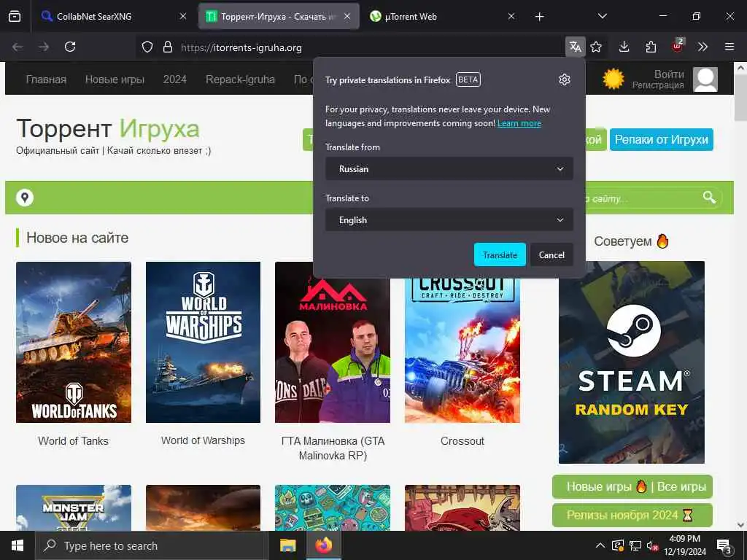Open Crossout cover thumbnail
Image resolution: width=747 pixels, height=560 pixels.
(462, 350)
